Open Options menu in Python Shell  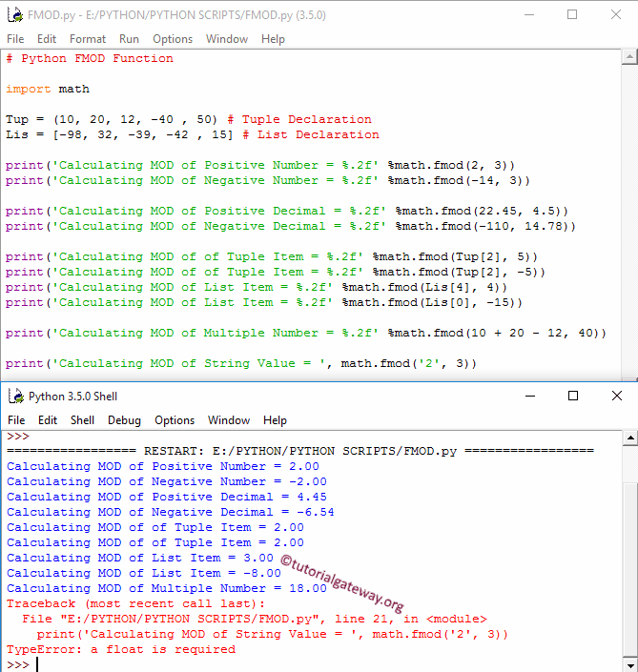(x=175, y=420)
